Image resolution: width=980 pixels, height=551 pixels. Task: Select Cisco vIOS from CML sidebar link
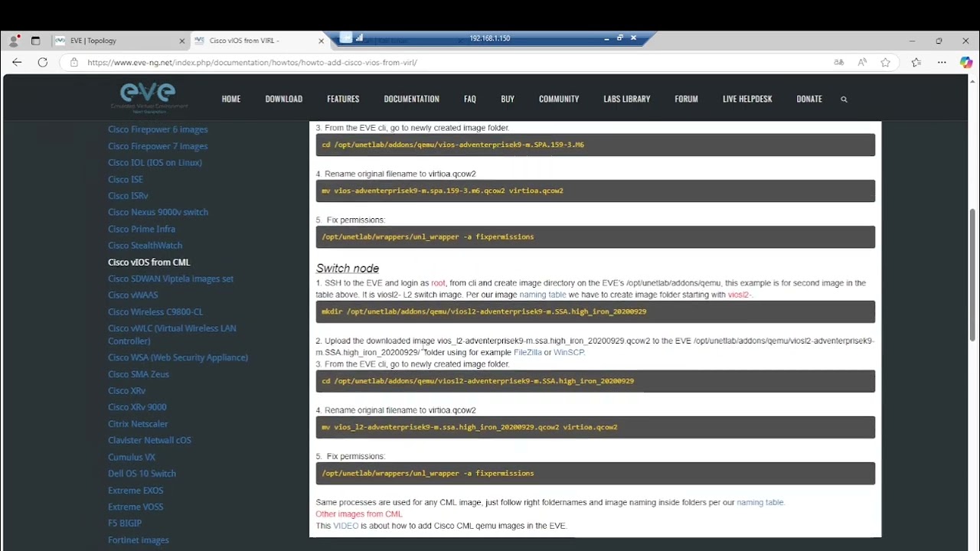coord(149,262)
